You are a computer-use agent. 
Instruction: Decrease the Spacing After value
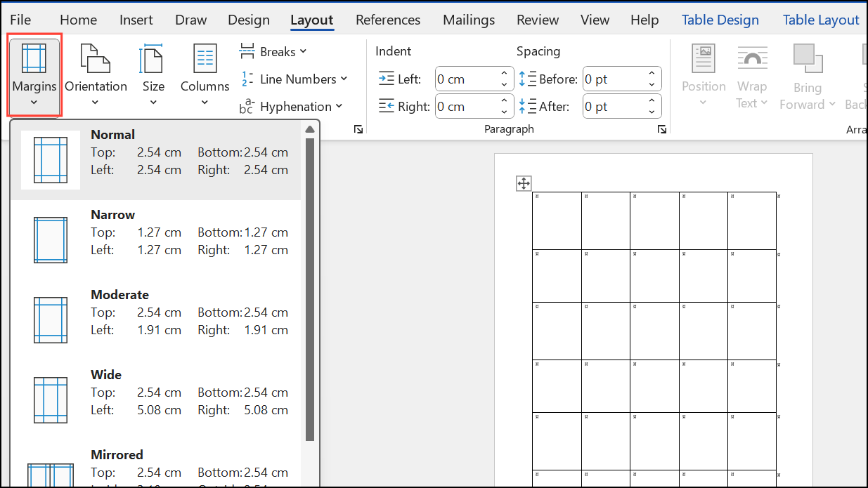[652, 112]
